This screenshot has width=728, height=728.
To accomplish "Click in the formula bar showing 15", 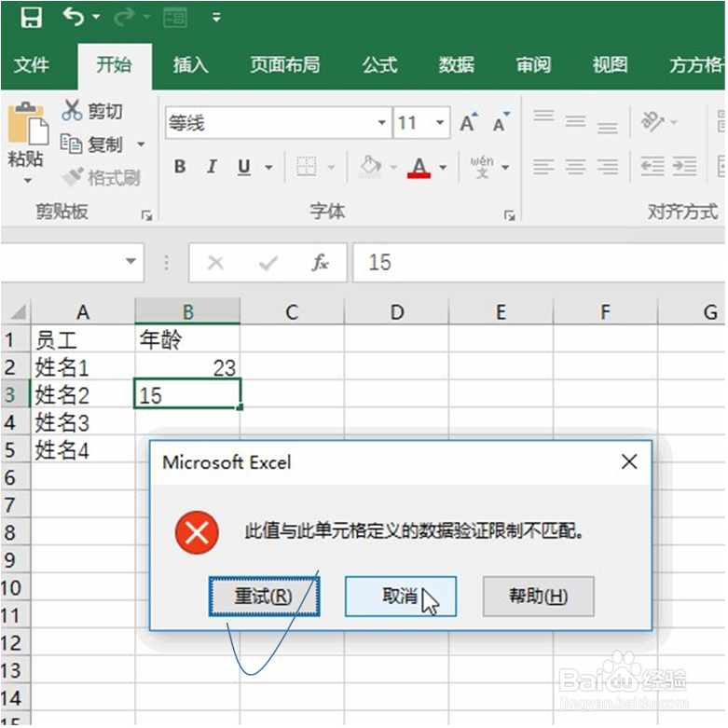I will 539,263.
